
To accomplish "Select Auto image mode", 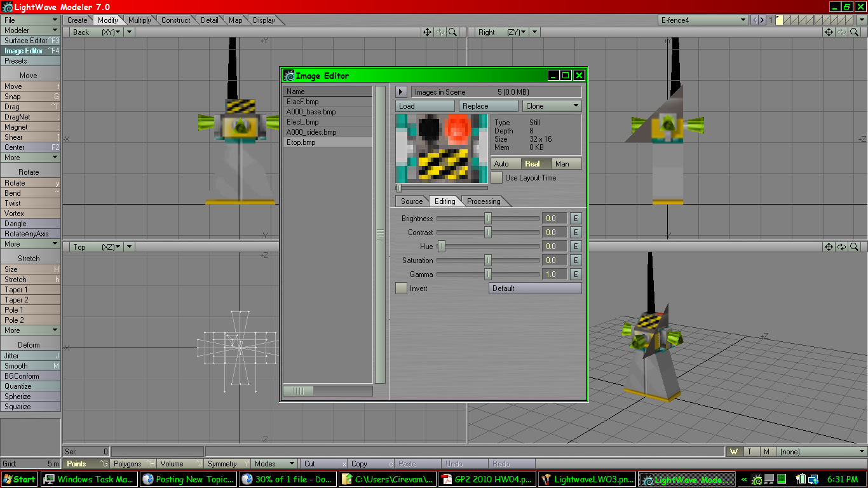I will [506, 164].
